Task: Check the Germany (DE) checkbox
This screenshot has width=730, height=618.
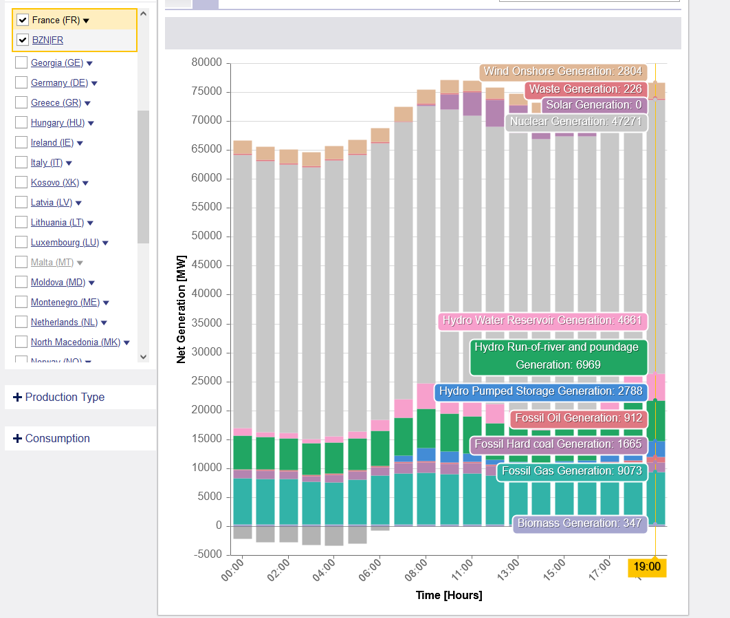Action: [x=21, y=82]
